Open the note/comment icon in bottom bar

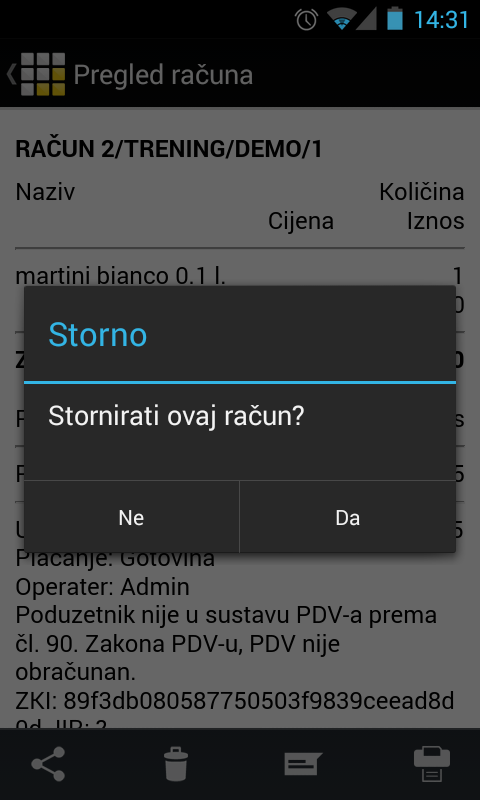(303, 764)
